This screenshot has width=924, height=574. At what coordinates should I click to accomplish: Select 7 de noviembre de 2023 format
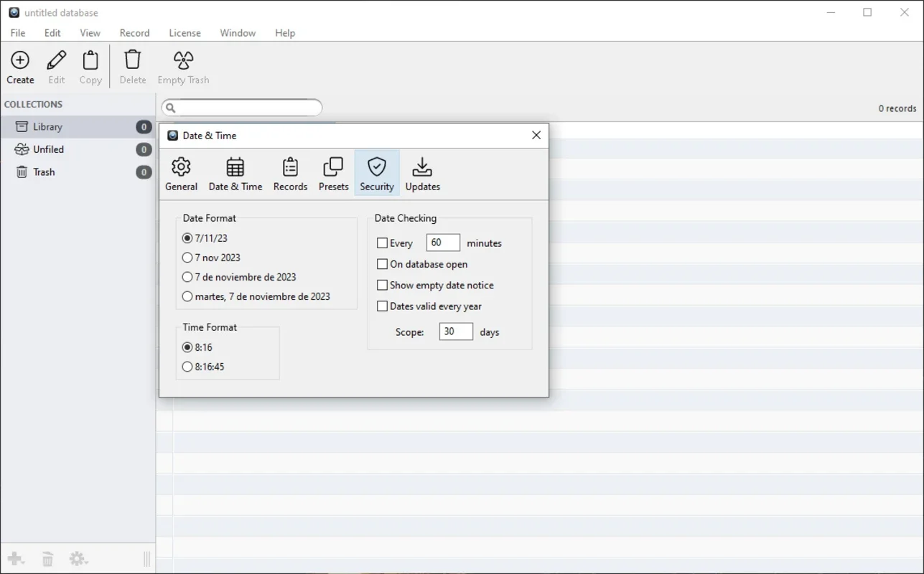[239, 277]
